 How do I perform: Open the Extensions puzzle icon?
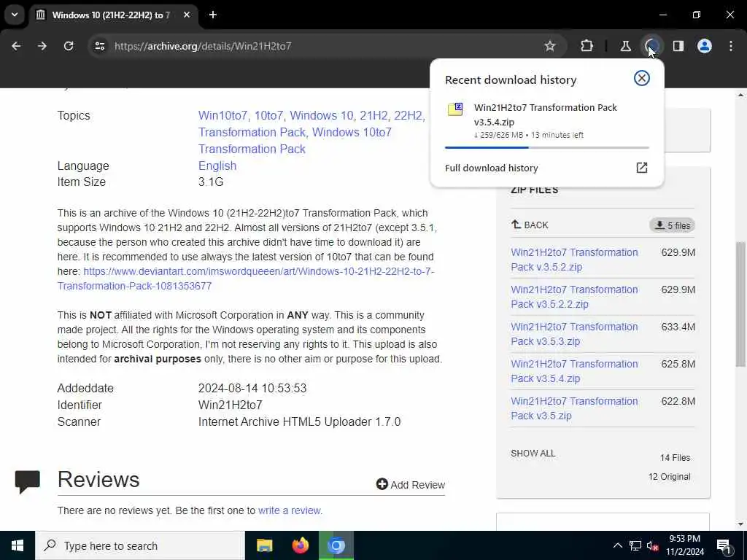(587, 46)
